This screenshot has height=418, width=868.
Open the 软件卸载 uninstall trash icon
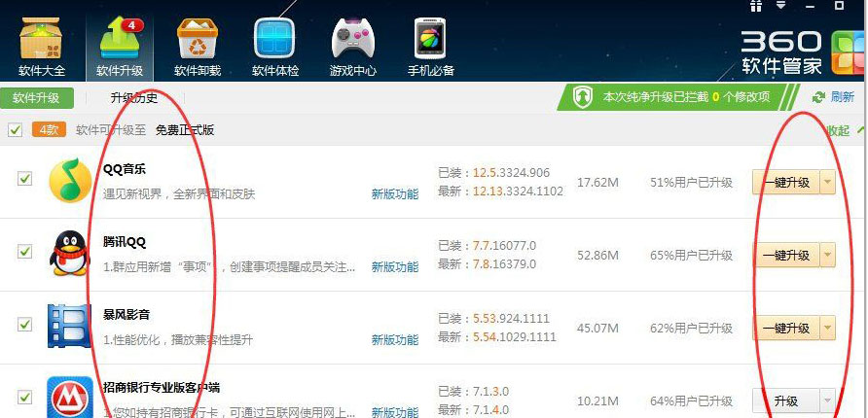(x=198, y=38)
